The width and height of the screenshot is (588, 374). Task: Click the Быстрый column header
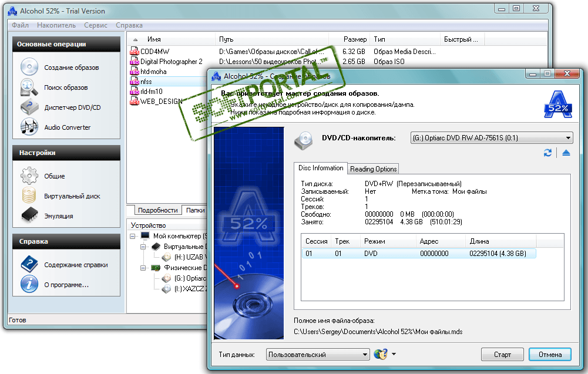(462, 39)
